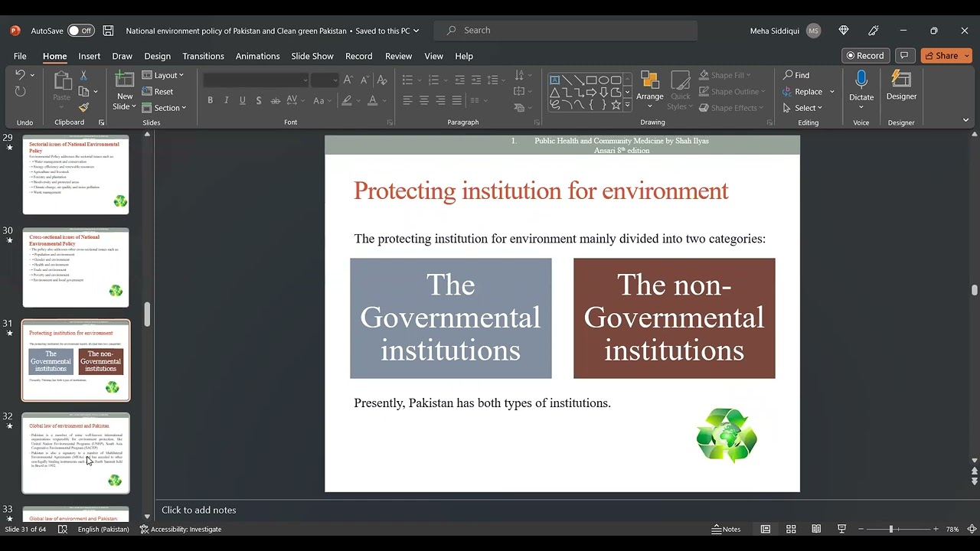This screenshot has width=980, height=551.
Task: Switch to the Transitions tab
Action: coord(203,56)
